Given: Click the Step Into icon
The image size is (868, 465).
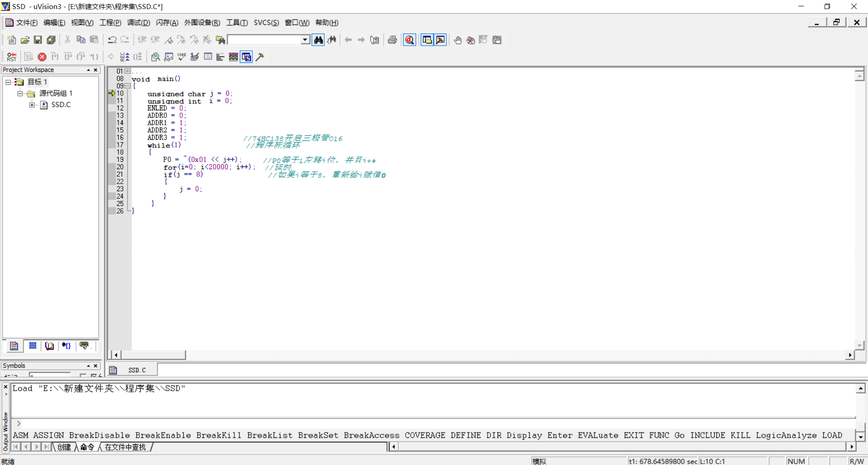Looking at the screenshot, I should 55,57.
